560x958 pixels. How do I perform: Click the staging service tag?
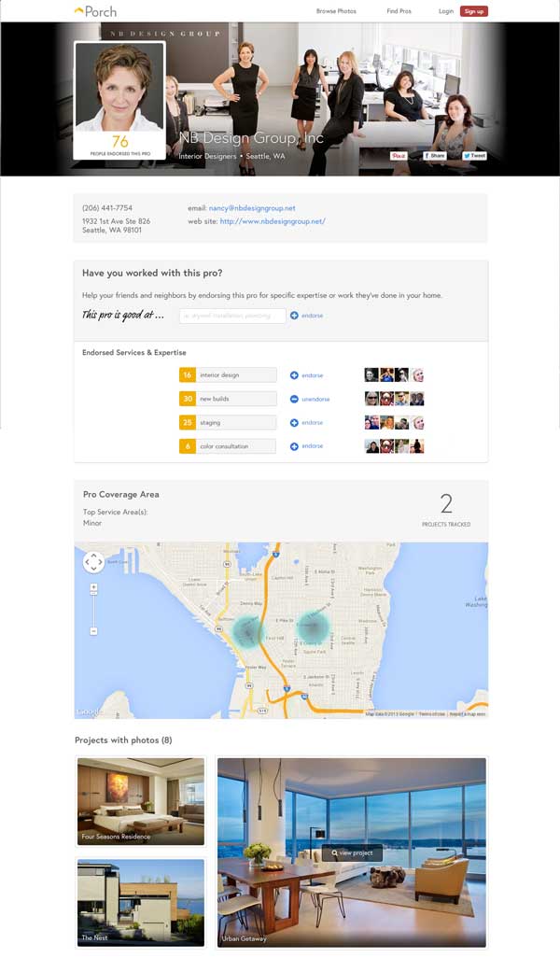(x=228, y=422)
